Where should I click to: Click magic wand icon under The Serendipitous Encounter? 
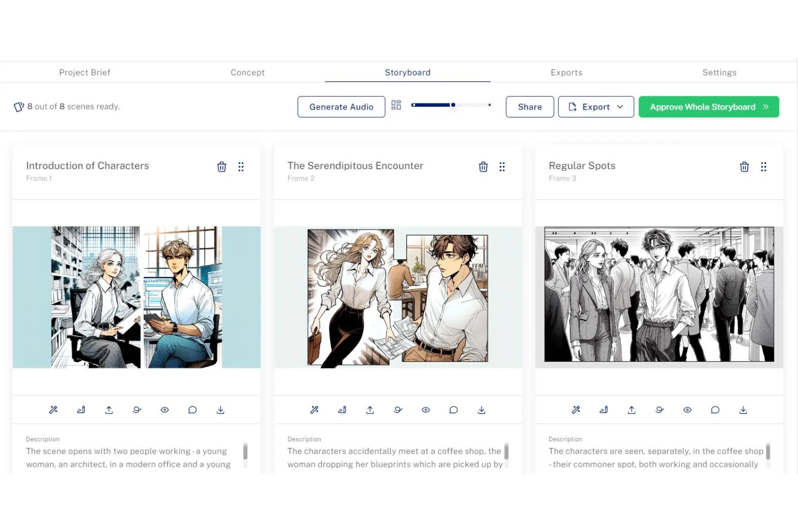(314, 410)
